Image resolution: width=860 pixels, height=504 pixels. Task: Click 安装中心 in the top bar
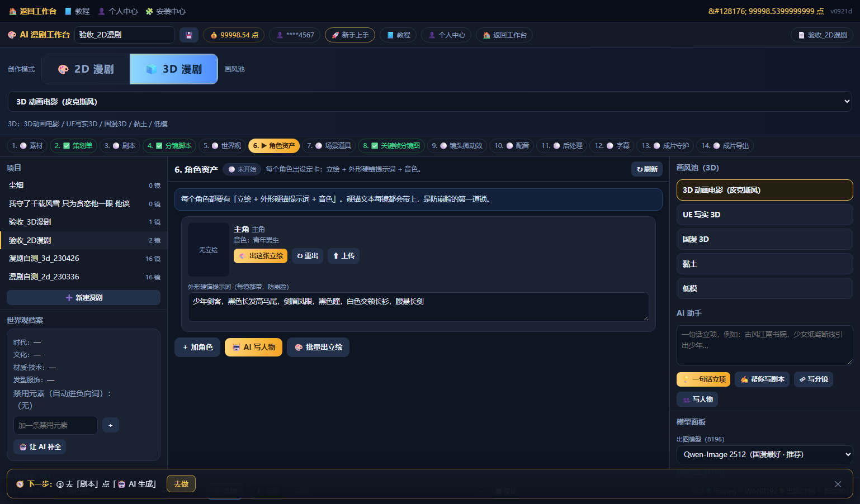[x=166, y=11]
